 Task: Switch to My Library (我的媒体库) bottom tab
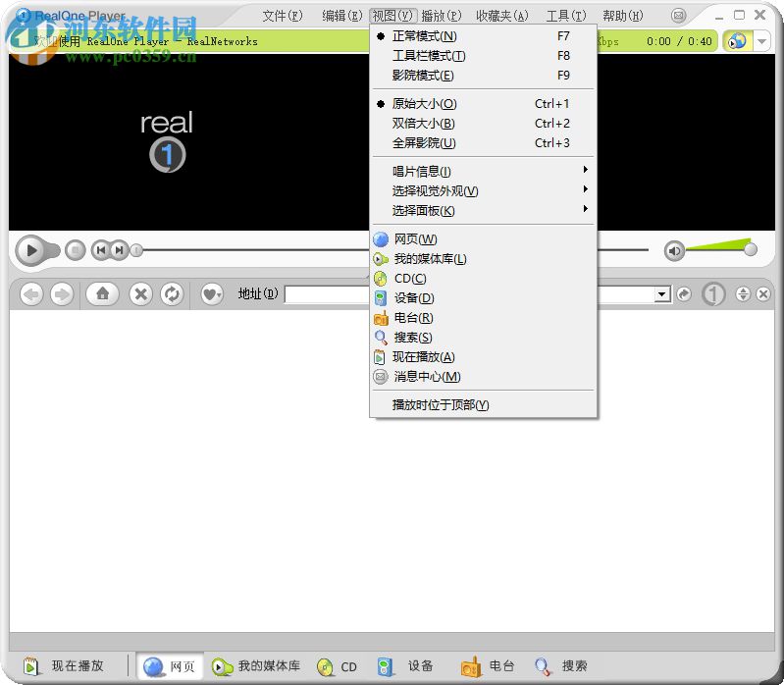point(256,666)
